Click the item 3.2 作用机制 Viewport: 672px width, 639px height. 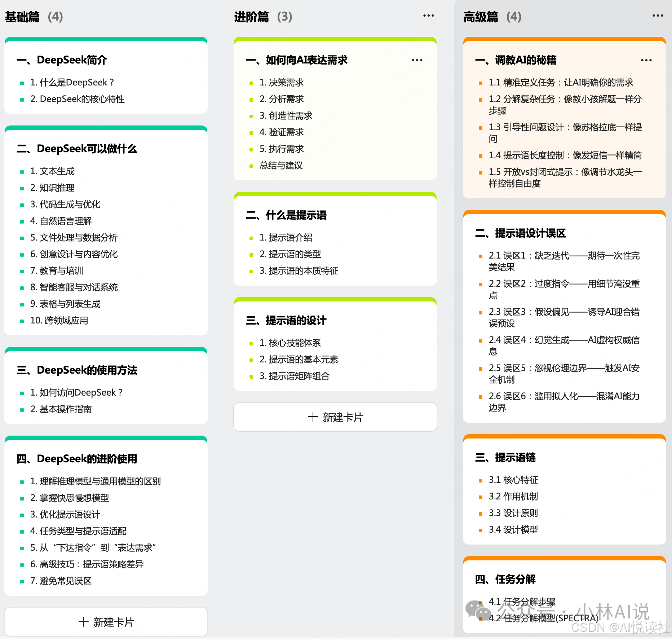[513, 497]
